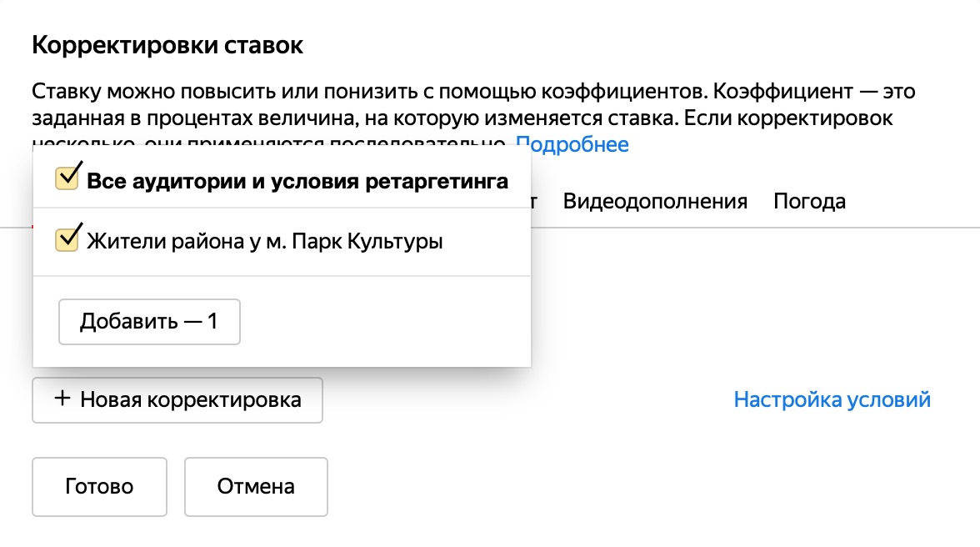Image resolution: width=980 pixels, height=547 pixels.
Task: Click the "Жители района у м. Парк Культуры" label text
Action: 264,241
